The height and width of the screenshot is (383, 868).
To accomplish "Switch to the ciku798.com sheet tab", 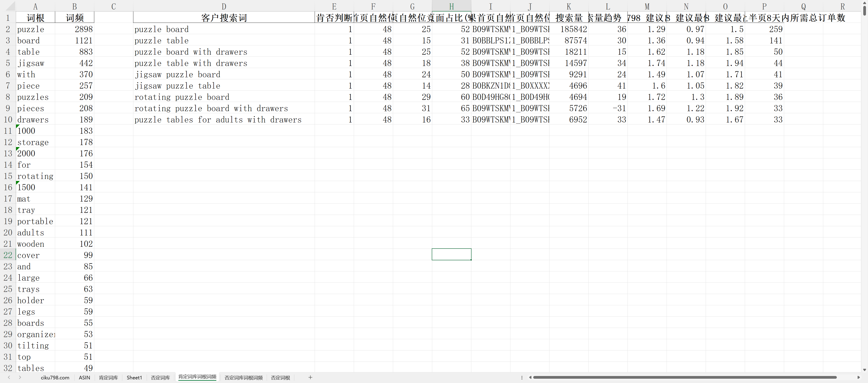I will tap(55, 378).
